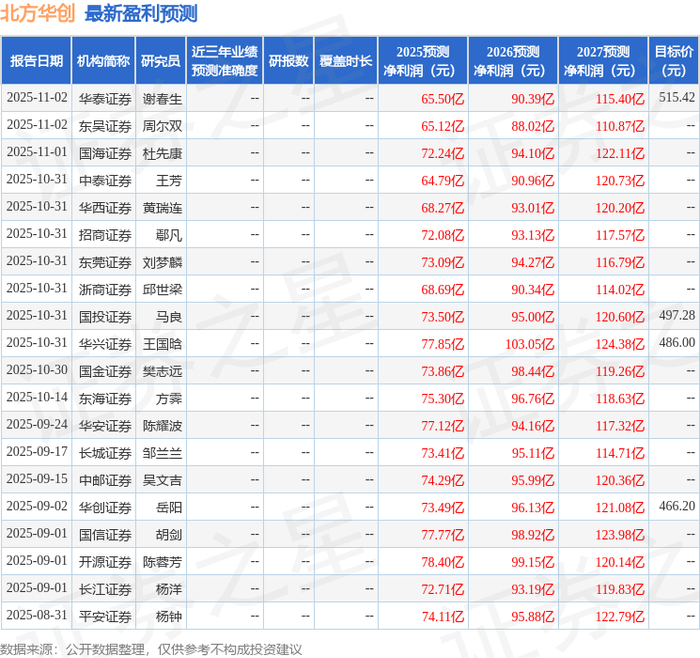
Task: Select analyst 黄瑞连
Action: click(x=162, y=208)
